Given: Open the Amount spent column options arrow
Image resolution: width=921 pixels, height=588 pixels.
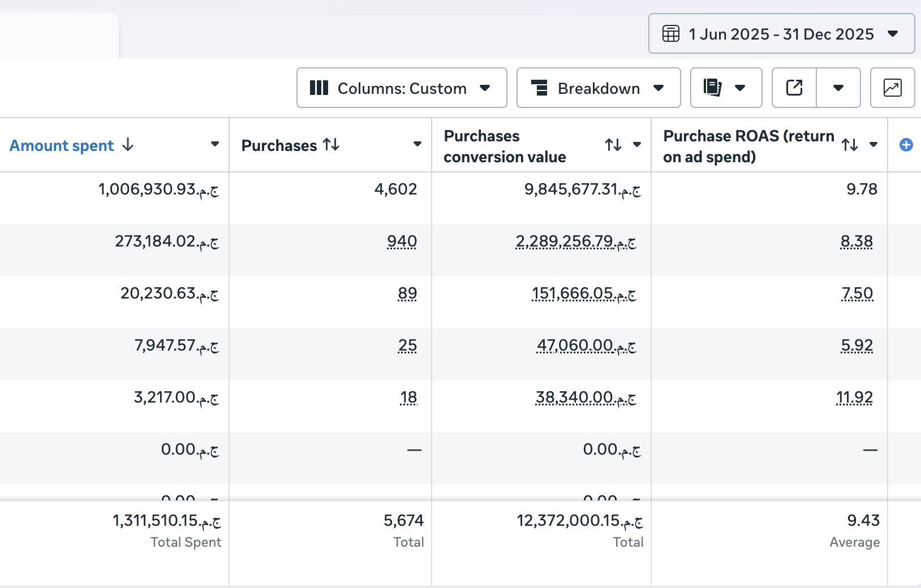Looking at the screenshot, I should tap(215, 144).
